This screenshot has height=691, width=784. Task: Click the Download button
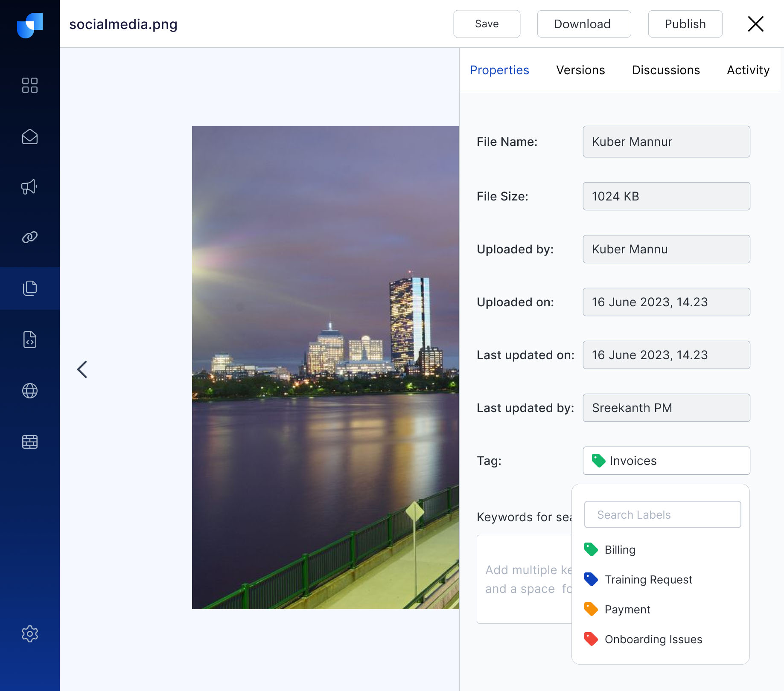pos(584,24)
